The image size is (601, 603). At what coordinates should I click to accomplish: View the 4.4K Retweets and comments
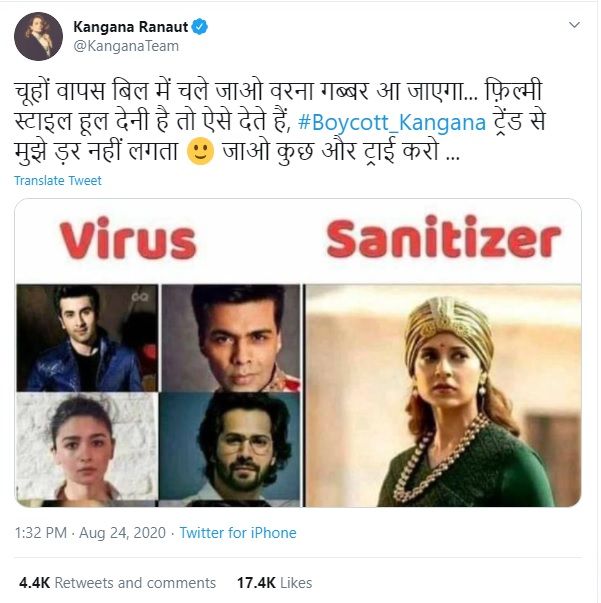pos(117,582)
